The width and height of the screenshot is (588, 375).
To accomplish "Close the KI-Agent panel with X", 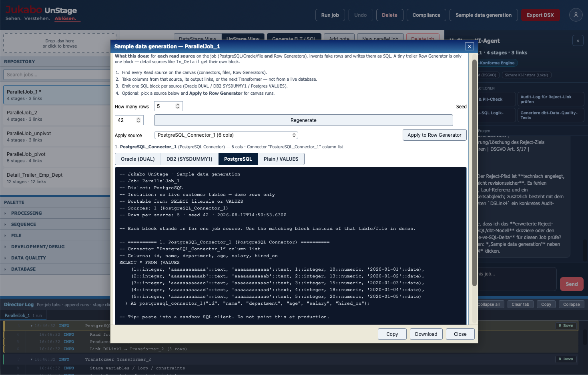I will [578, 40].
